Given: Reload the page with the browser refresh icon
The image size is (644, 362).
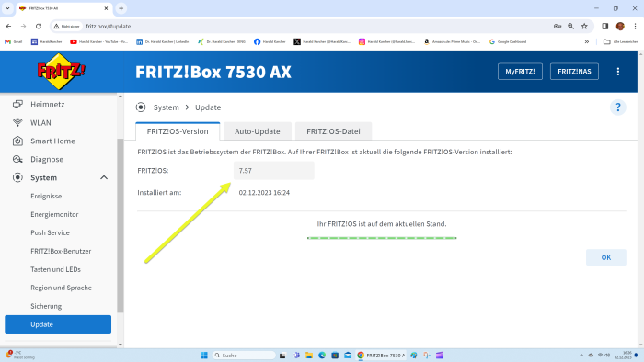Looking at the screenshot, I should (x=39, y=27).
